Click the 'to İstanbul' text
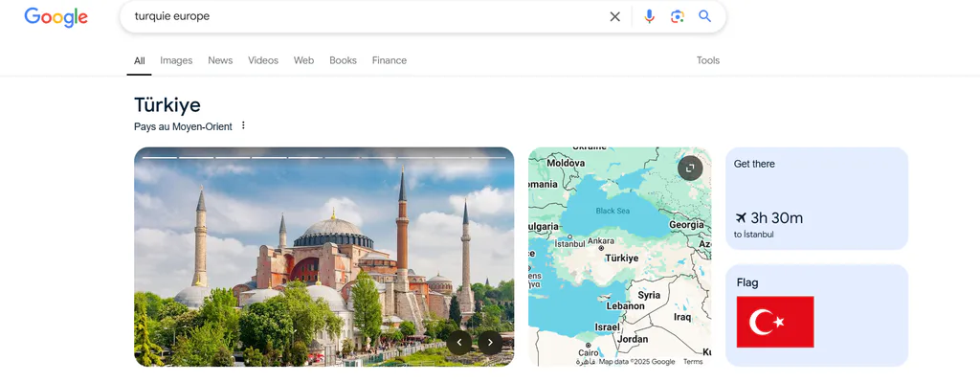 click(754, 235)
